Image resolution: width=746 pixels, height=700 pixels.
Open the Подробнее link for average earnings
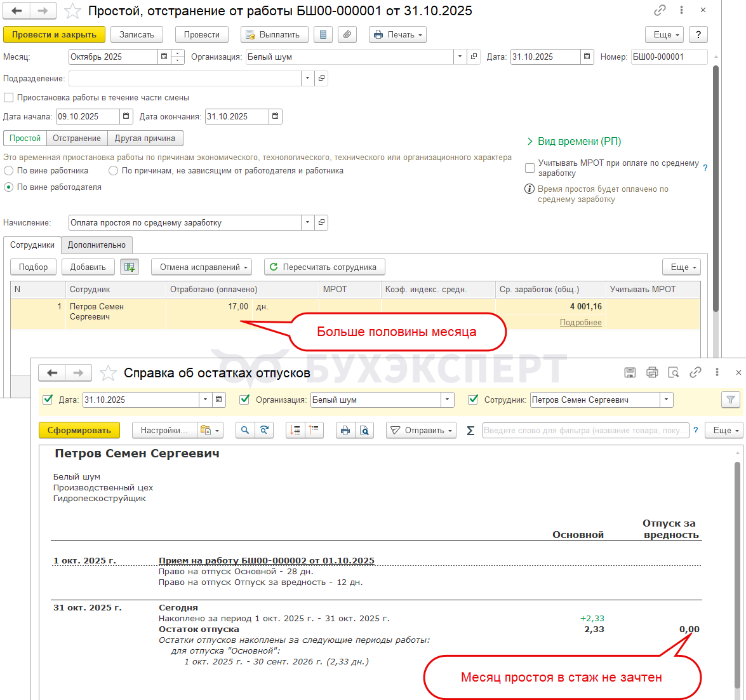[580, 323]
